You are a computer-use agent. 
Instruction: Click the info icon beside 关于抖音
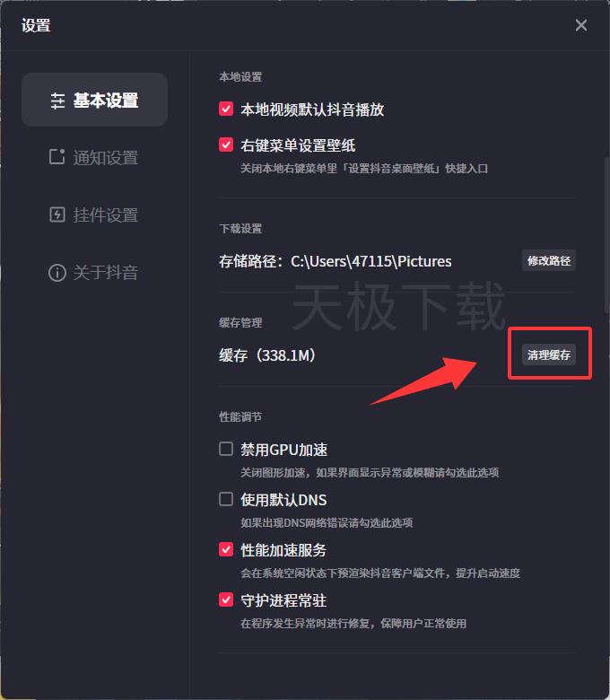(57, 272)
